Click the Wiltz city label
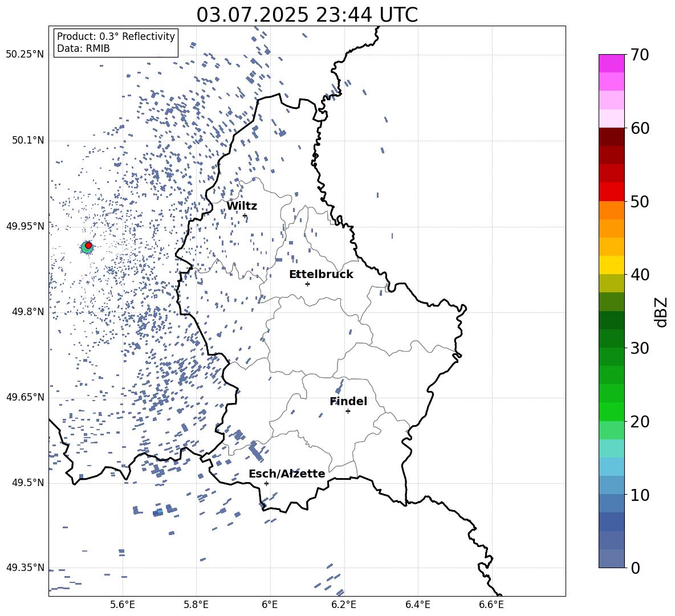The height and width of the screenshot is (616, 675). pos(242,206)
